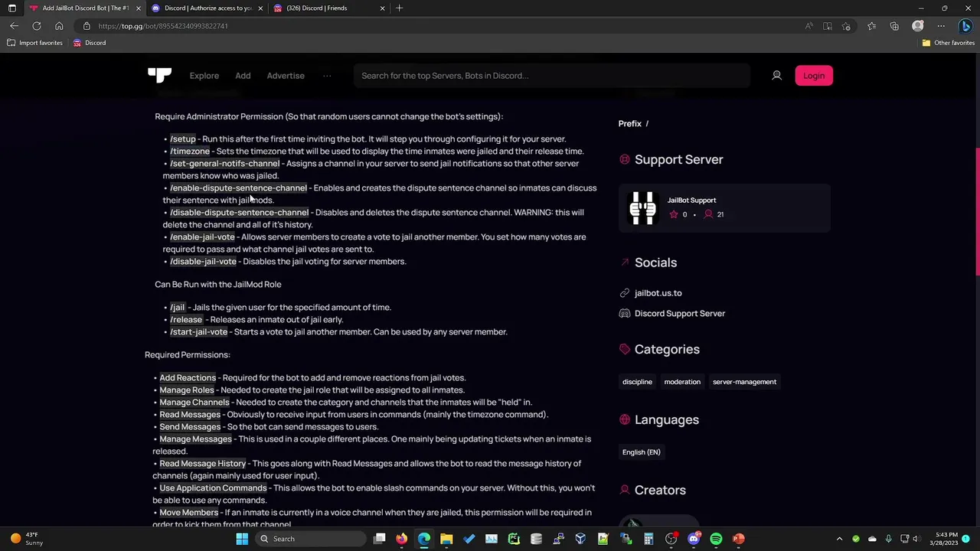
Task: Open Add in the site navigation
Action: coord(243,76)
